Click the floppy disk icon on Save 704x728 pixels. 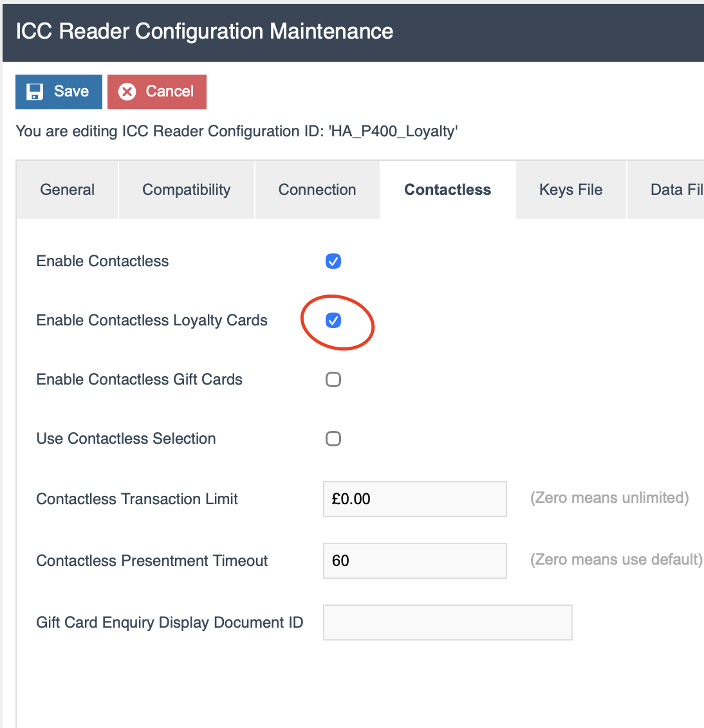click(x=34, y=91)
